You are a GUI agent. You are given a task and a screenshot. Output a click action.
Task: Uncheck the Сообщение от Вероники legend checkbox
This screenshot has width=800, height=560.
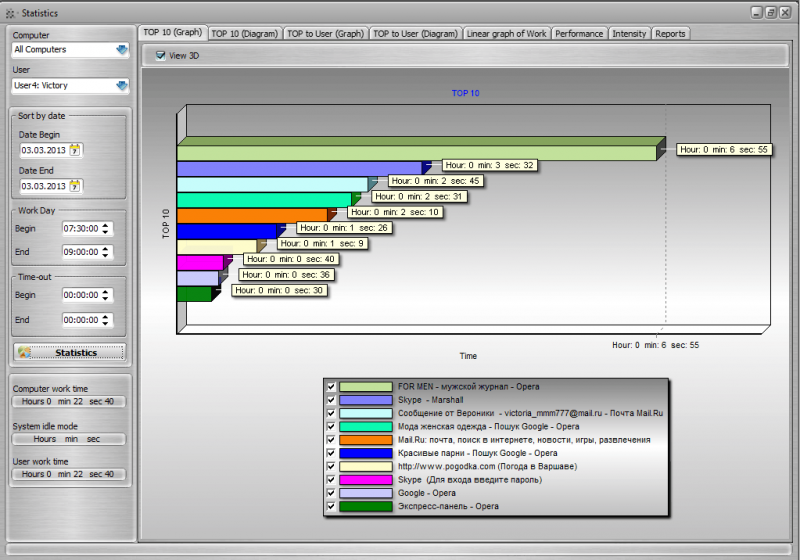point(331,413)
